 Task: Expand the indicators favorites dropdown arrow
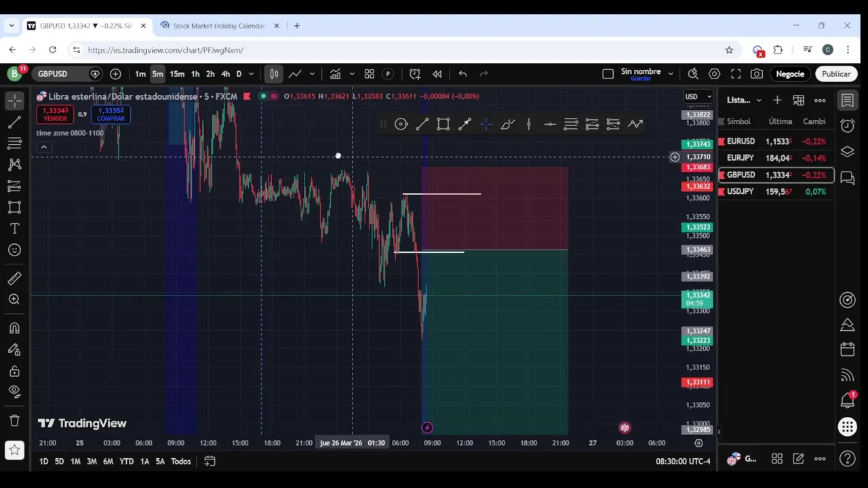[x=351, y=74]
